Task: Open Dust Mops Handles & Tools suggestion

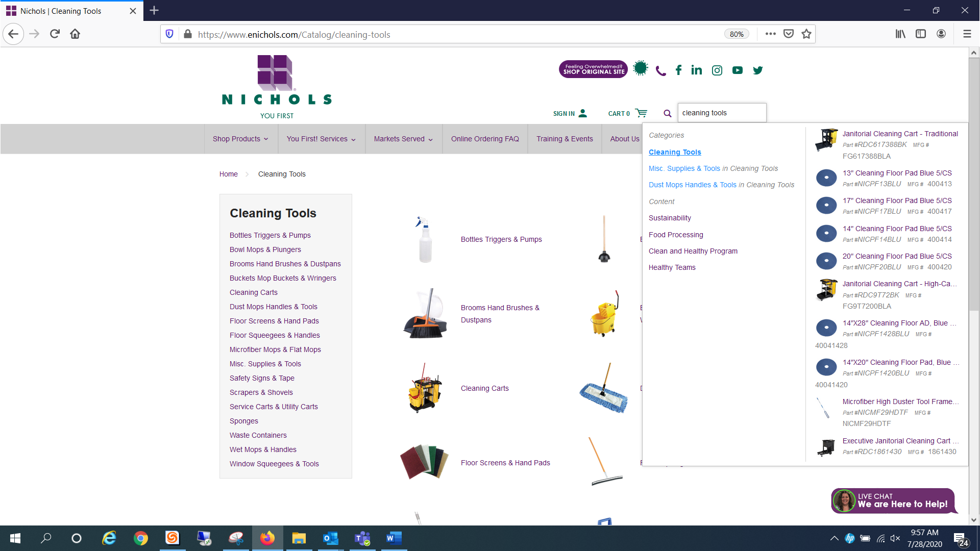Action: pyautogui.click(x=721, y=185)
